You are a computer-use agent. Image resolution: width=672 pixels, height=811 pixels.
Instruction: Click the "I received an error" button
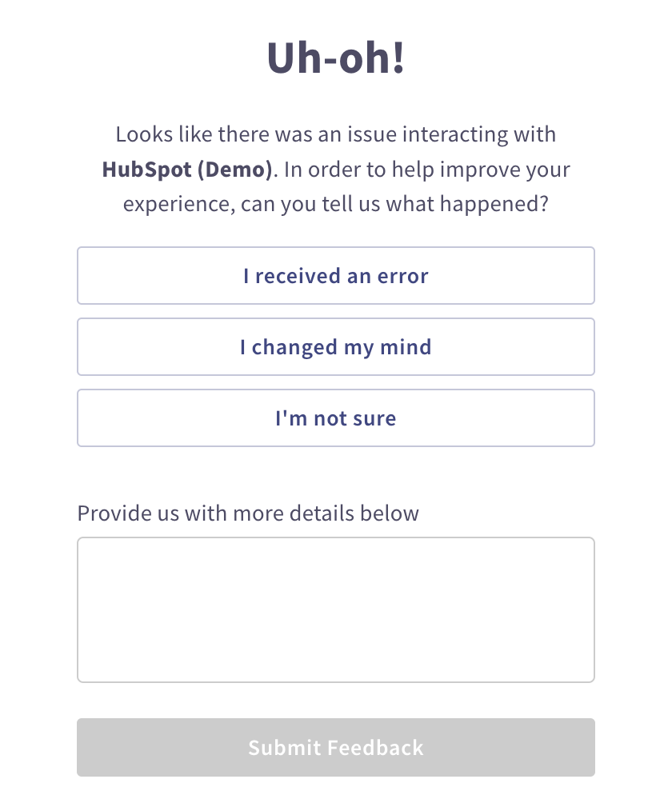point(336,276)
